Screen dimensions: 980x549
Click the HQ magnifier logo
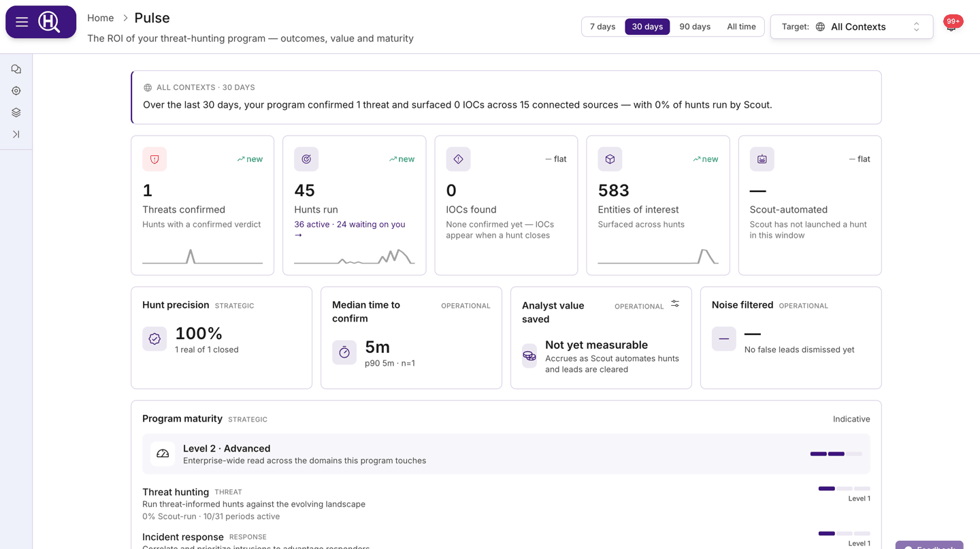pyautogui.click(x=49, y=22)
